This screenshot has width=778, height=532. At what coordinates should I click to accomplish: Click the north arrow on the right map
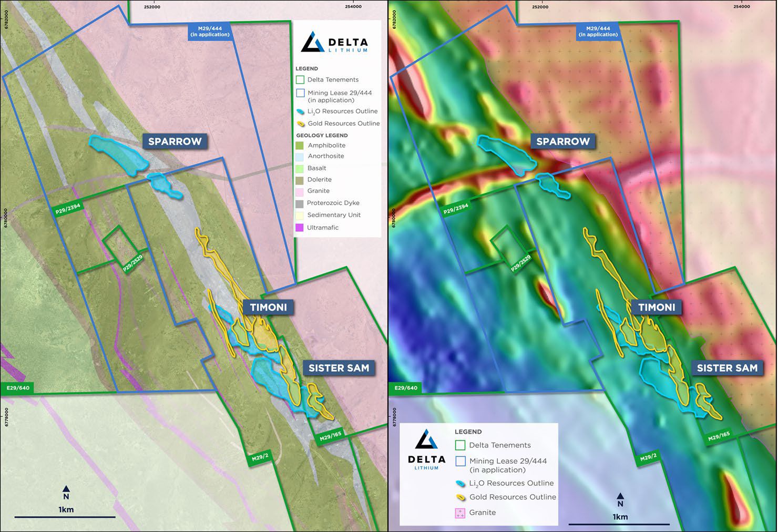pyautogui.click(x=620, y=499)
